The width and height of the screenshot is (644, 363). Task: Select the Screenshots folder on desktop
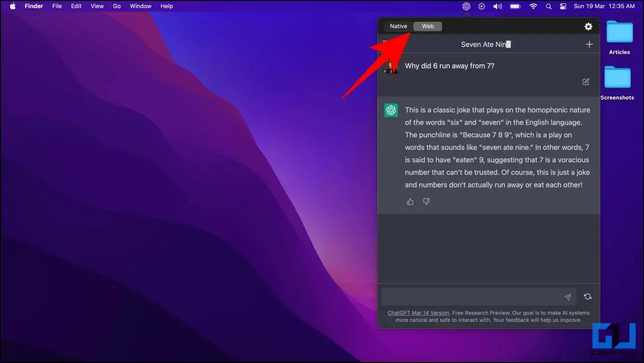pos(617,83)
